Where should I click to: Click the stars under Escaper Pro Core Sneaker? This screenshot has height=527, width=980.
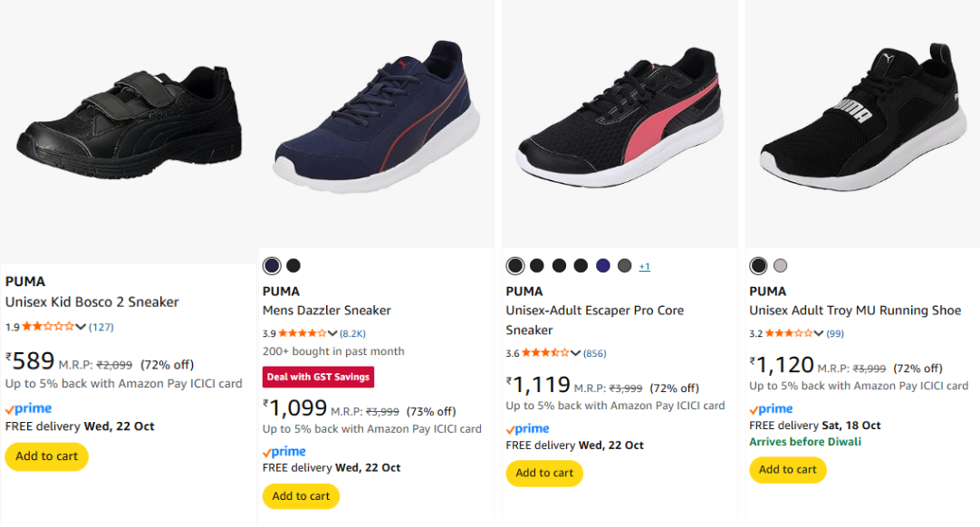click(546, 353)
